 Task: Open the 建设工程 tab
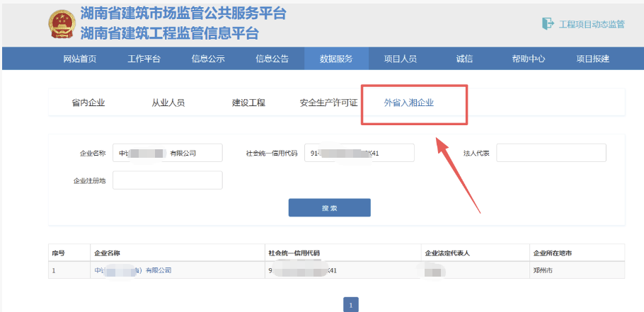click(x=248, y=103)
